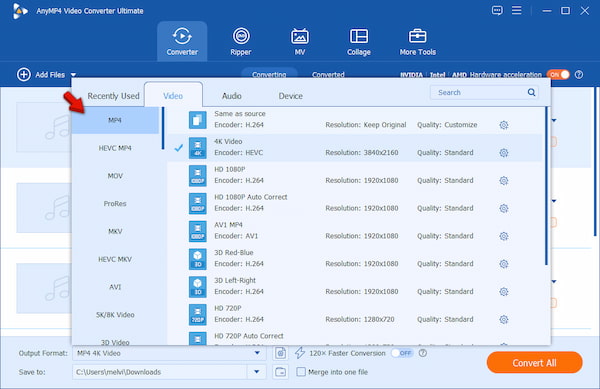This screenshot has height=389, width=600.
Task: Open settings gear for 3D Left-Right
Action: pyautogui.click(x=504, y=292)
